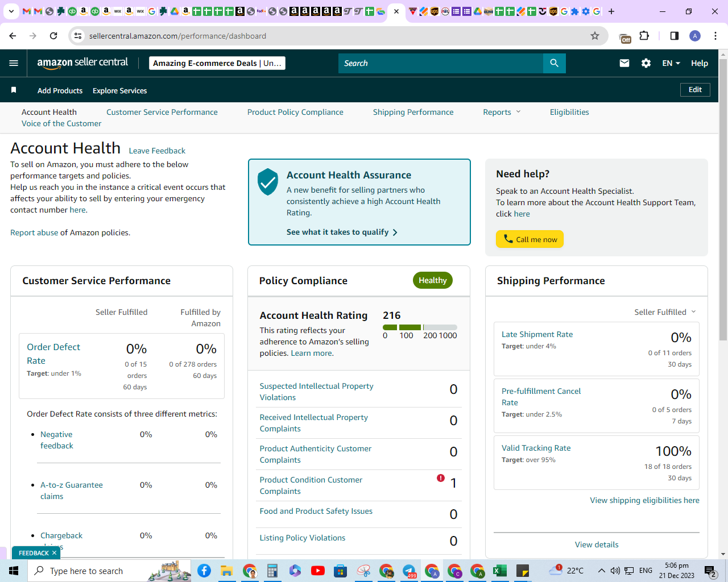This screenshot has height=582, width=728.
Task: Click Explore Services in the menu bar
Action: tap(120, 90)
